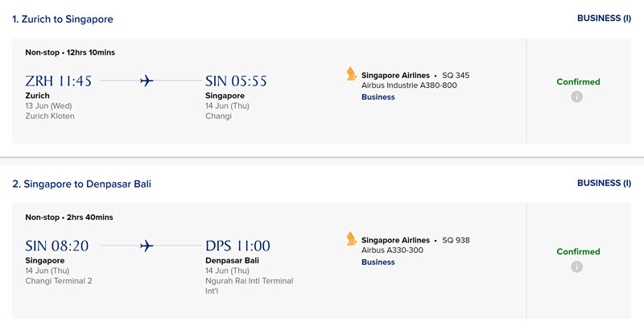Click the Singapore Airlines logo for SQ 345
Viewport: 644px width, 331px height.
click(x=352, y=74)
